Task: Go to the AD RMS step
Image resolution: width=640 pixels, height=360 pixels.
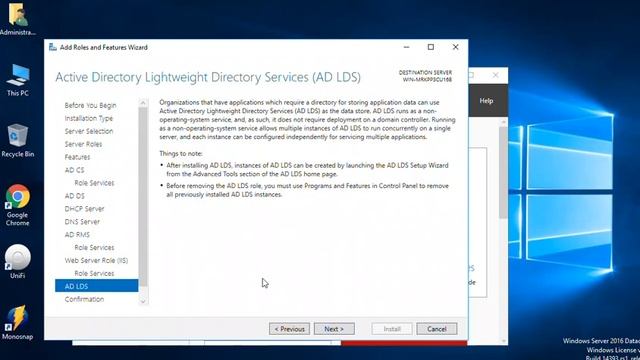Action: click(77, 235)
